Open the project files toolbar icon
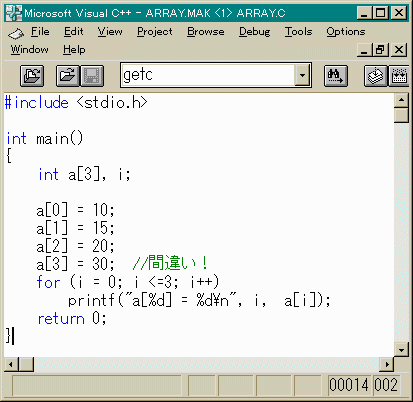413x402 pixels. click(x=32, y=76)
